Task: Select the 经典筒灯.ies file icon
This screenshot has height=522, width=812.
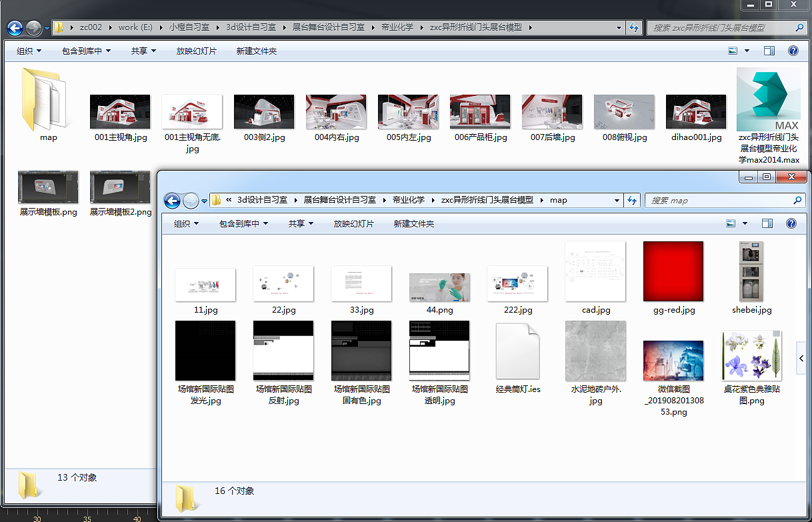Action: 517,351
